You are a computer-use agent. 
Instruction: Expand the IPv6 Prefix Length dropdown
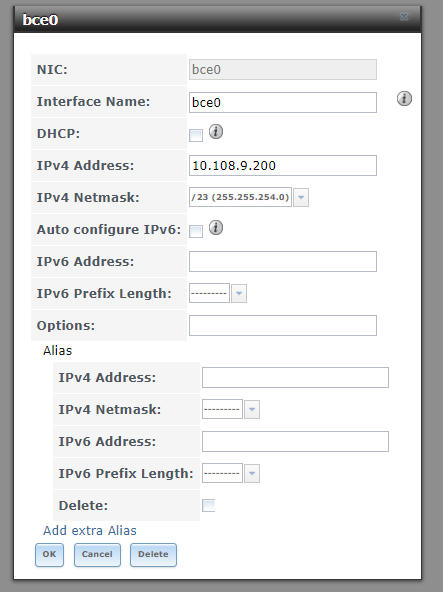[x=239, y=293]
